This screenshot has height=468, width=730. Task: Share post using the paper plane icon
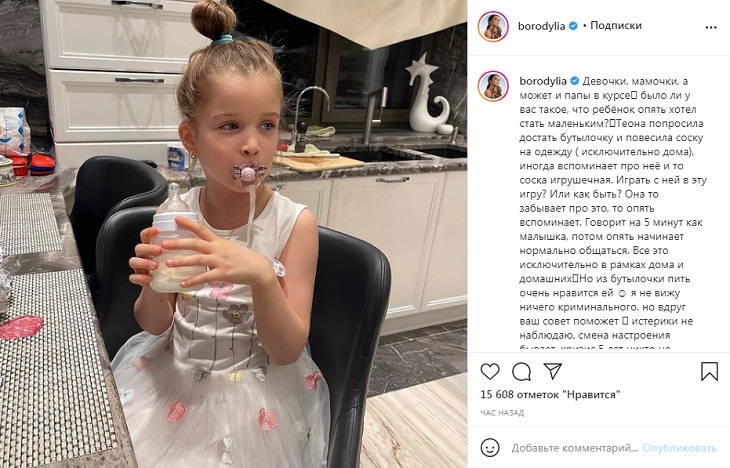553,371
